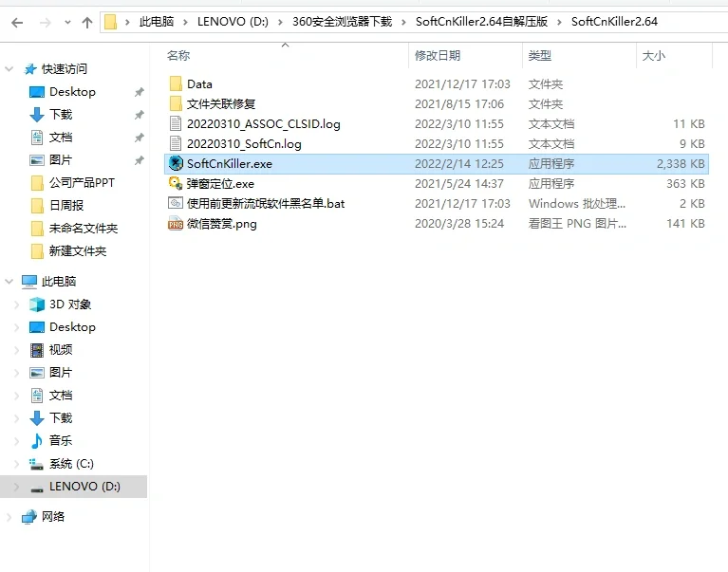Click the pin icon next to pinned 图片
The height and width of the screenshot is (572, 728).
[x=140, y=160]
